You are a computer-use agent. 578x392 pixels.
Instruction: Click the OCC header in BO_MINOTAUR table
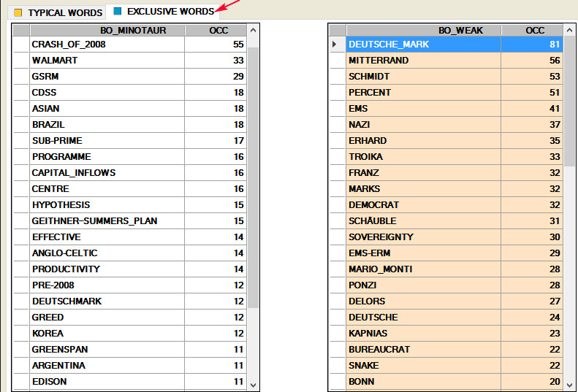[216, 30]
